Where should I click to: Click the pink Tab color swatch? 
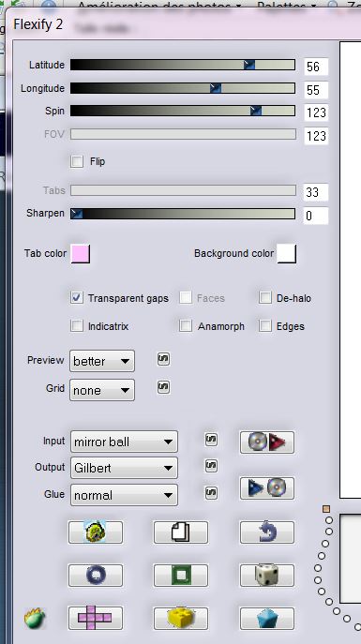tap(81, 253)
